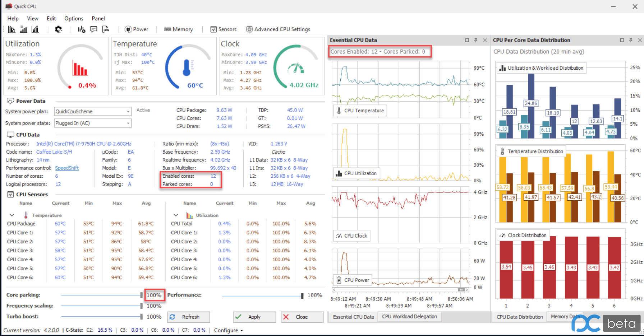Open the Options menu
644x336 pixels.
74,18
